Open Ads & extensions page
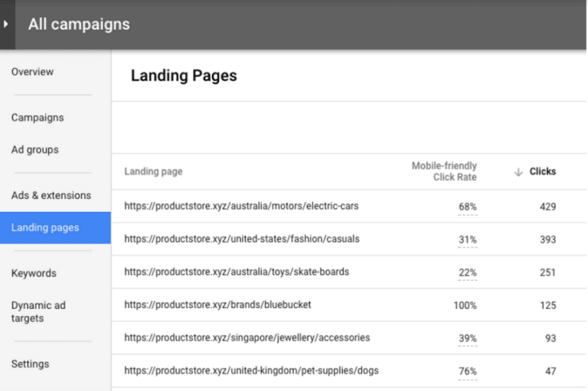Viewport: 588px width, 391px height. (x=51, y=196)
